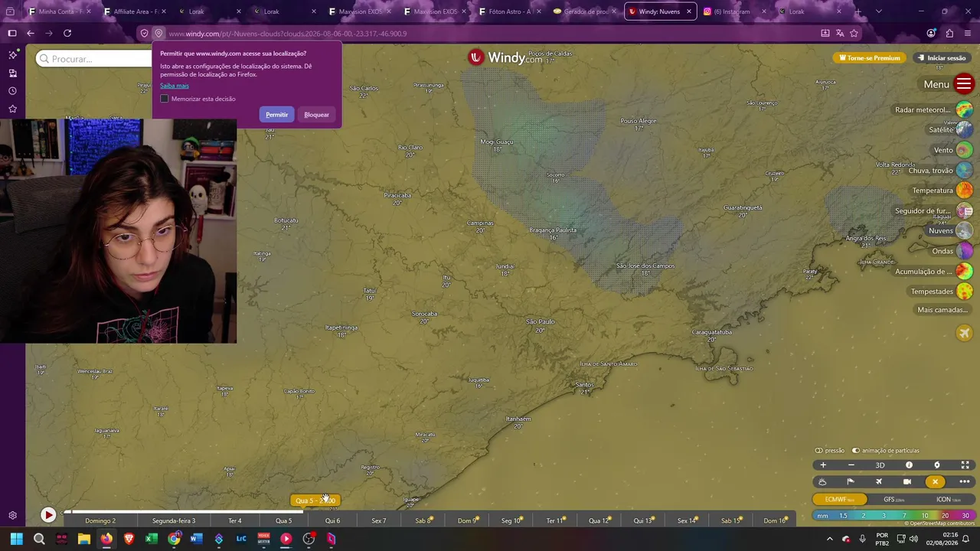
Task: Play the forecast animation
Action: (x=48, y=515)
